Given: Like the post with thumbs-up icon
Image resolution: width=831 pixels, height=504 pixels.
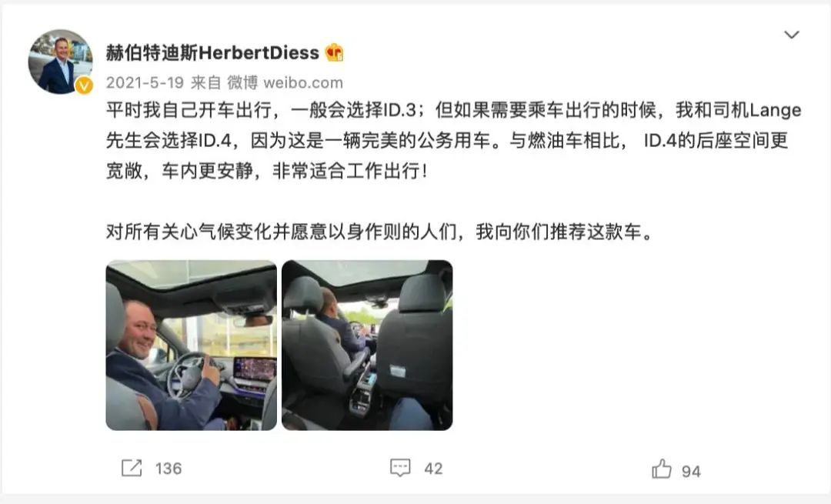Looking at the screenshot, I should (662, 469).
